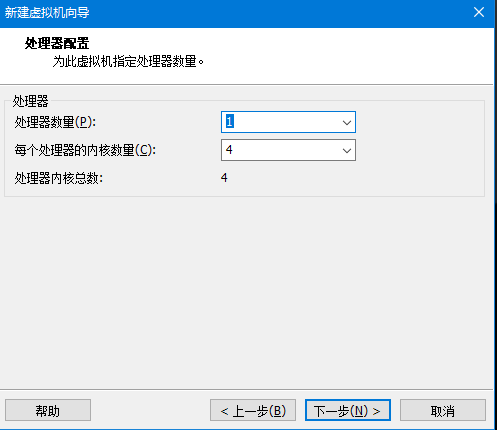Click the value 4 in cores-per-processor box
The height and width of the screenshot is (430, 497).
229,150
